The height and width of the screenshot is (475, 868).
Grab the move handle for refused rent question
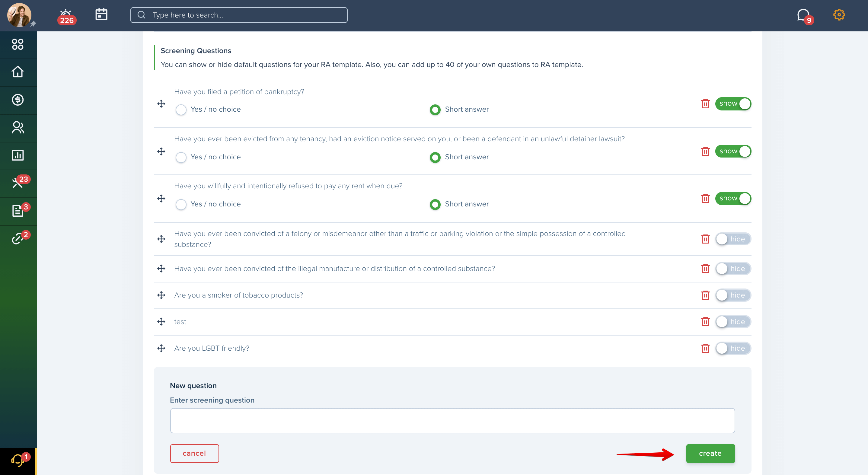[161, 199]
